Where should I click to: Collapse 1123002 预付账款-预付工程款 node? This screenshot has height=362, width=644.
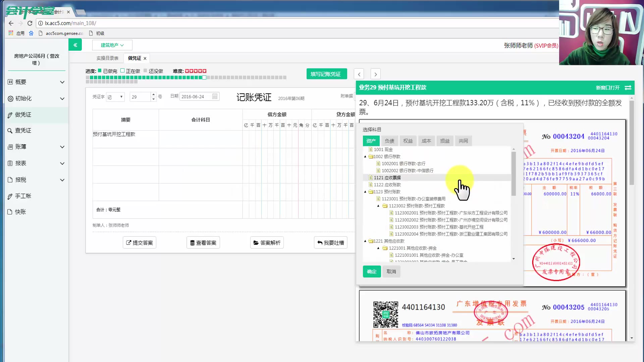378,206
